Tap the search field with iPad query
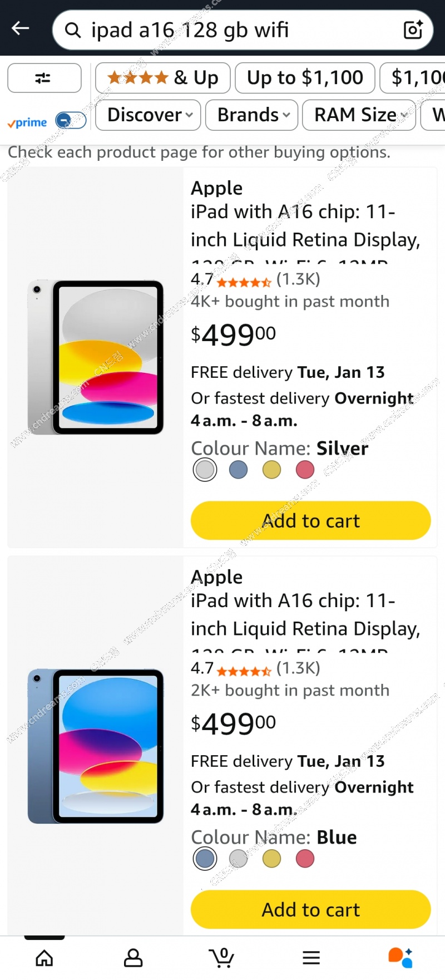 point(234,30)
